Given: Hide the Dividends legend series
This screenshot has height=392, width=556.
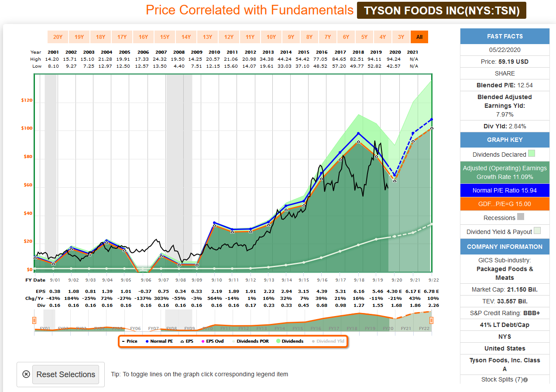Looking at the screenshot, I should [290, 341].
